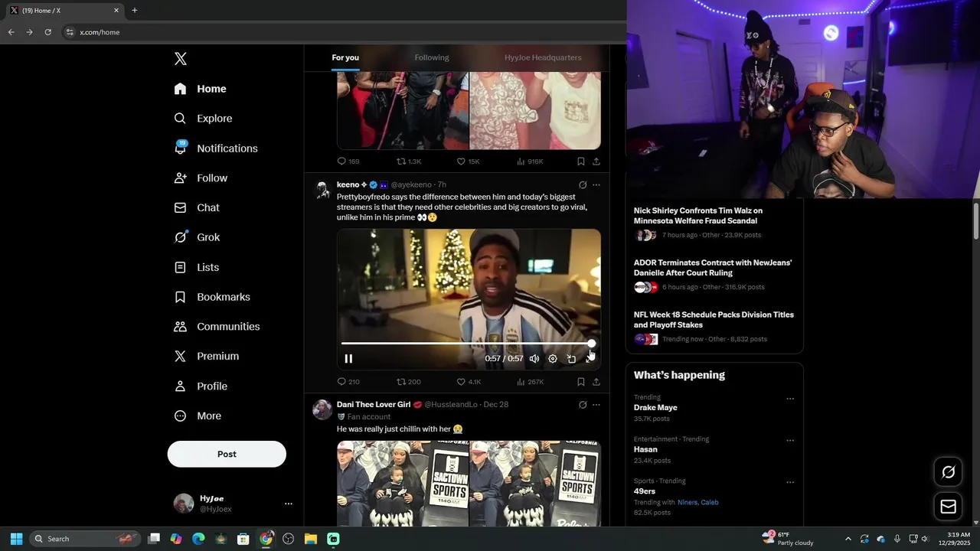Click the video progress bar scrubber
This screenshot has width=980, height=551.
coord(592,344)
